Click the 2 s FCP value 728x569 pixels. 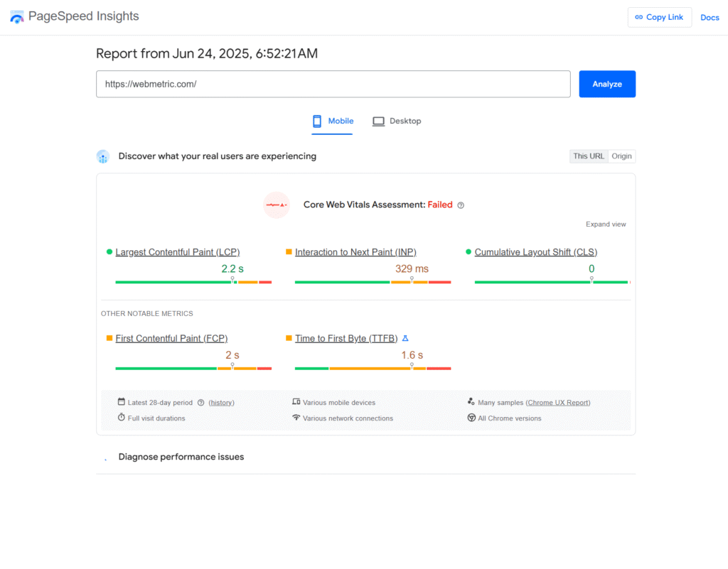click(x=232, y=354)
